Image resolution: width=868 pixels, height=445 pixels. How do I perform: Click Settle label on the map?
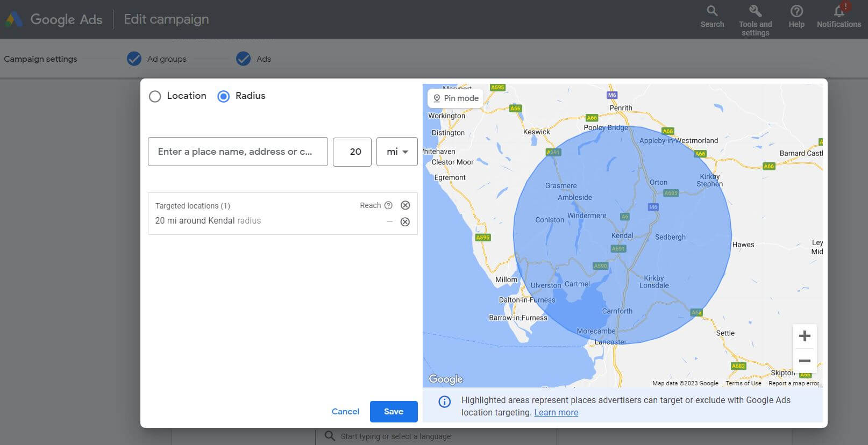(x=725, y=333)
